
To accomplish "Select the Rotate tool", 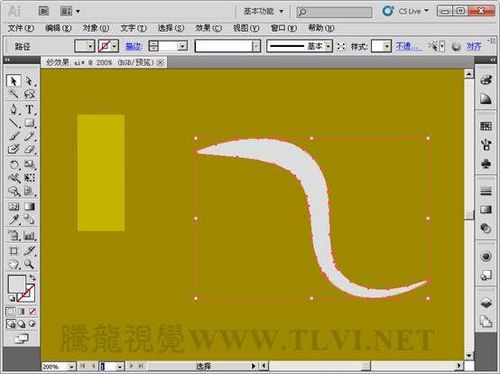I will (x=14, y=165).
